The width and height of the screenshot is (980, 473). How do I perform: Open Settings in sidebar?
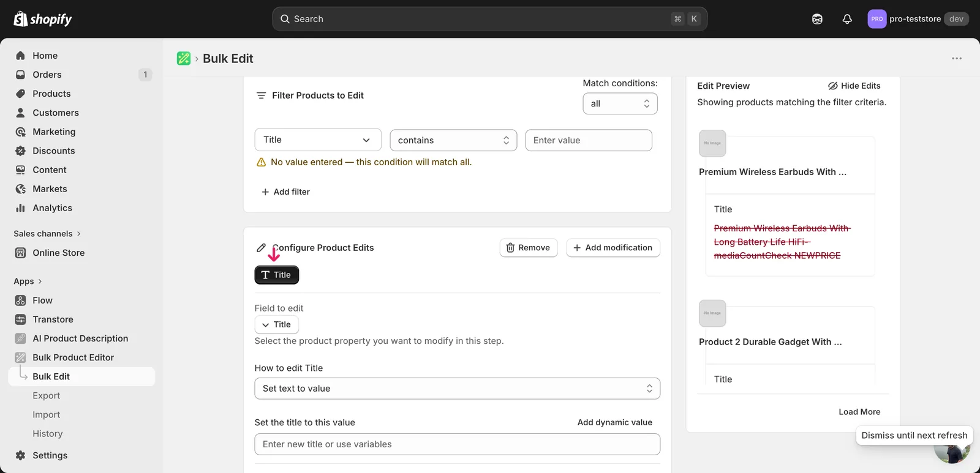[50, 455]
